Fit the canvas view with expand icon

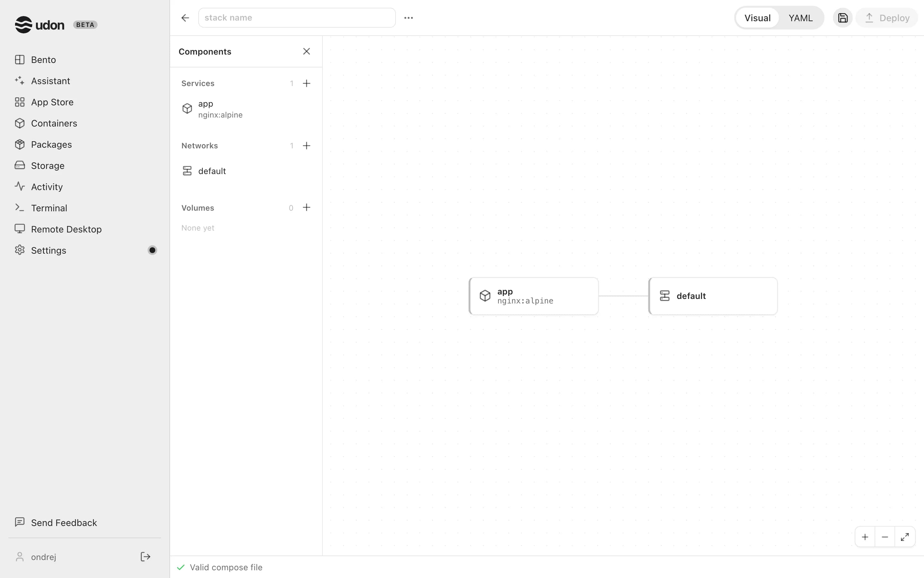pos(904,537)
